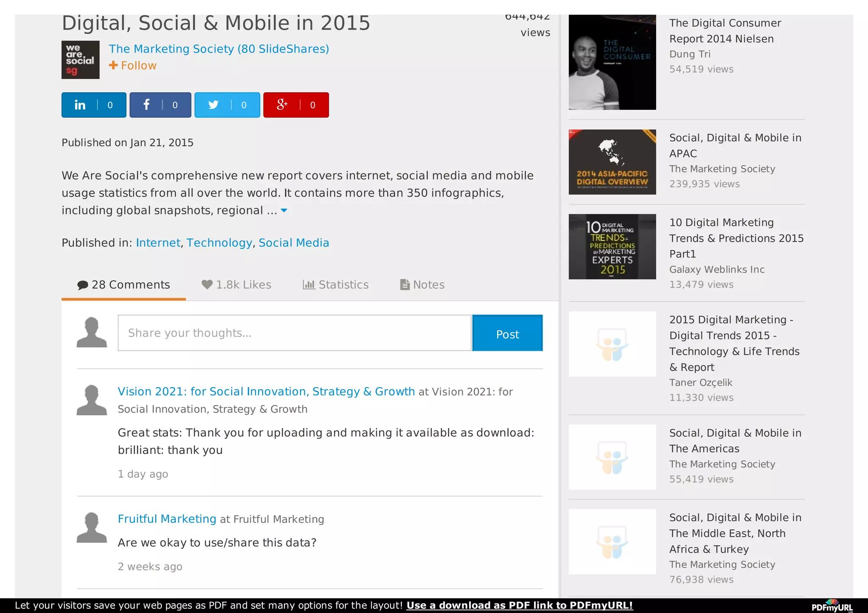
Task: Open 2015 Digital Marketing - Digital Trends title
Action: [734, 343]
